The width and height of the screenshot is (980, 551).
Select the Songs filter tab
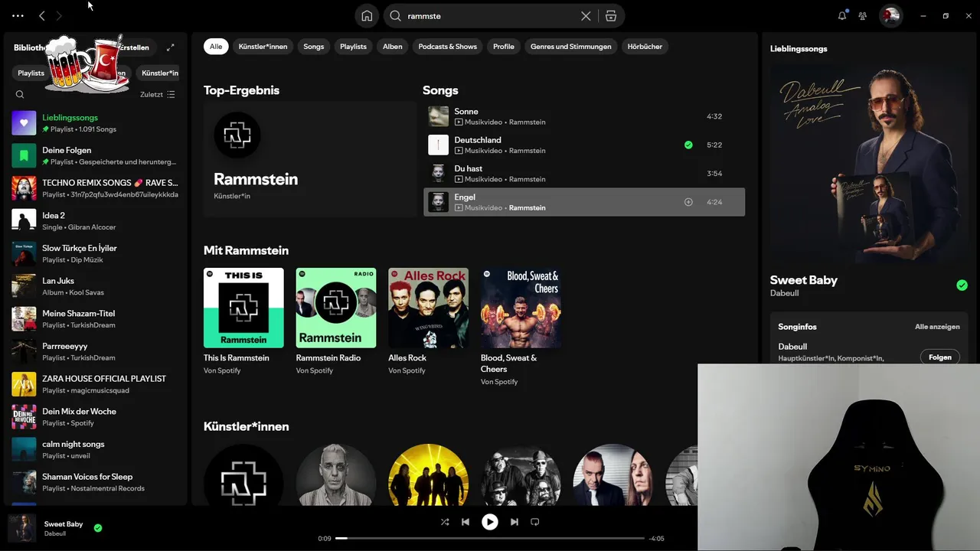tap(314, 47)
